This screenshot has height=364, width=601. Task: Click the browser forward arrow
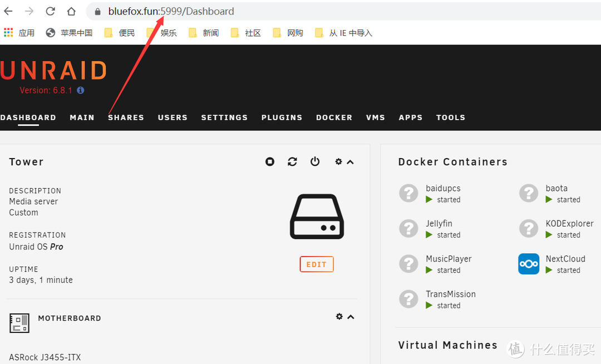click(x=29, y=11)
